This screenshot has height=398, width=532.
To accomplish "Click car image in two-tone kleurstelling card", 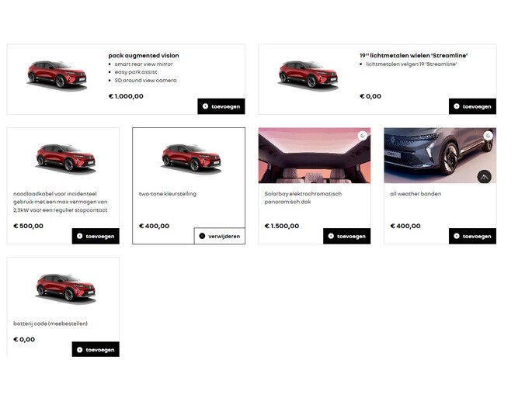I will click(191, 159).
